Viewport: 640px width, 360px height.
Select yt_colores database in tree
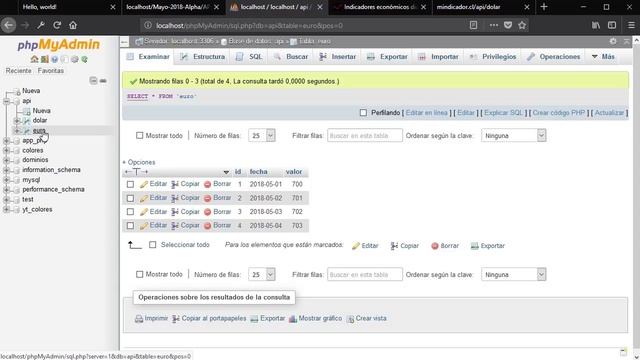[37, 209]
